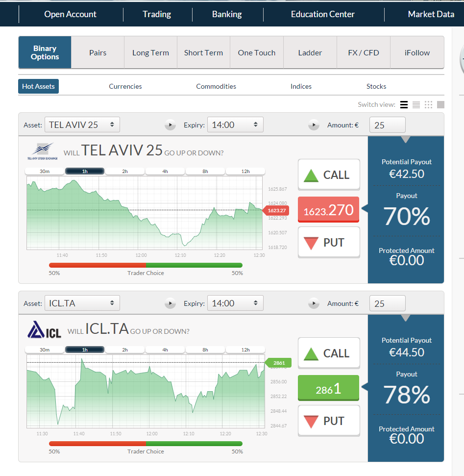Switch to the One Touch tab
This screenshot has height=476, width=464.
click(x=257, y=52)
